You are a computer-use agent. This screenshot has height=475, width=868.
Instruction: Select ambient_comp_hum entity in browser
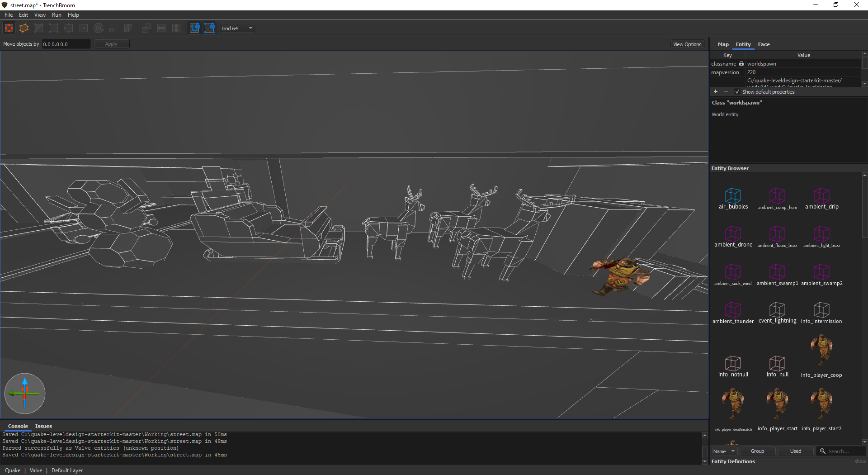(778, 198)
